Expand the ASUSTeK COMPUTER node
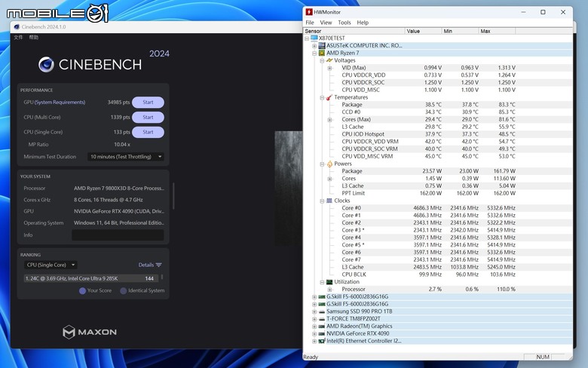Screen dimensions: 588x368 coord(314,46)
